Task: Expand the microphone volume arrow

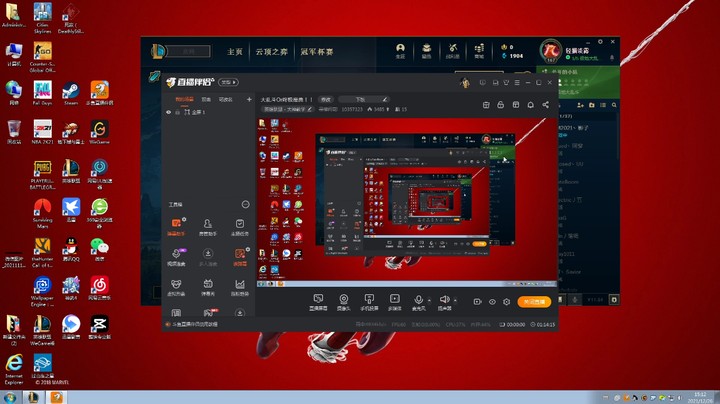Action: pos(429,301)
